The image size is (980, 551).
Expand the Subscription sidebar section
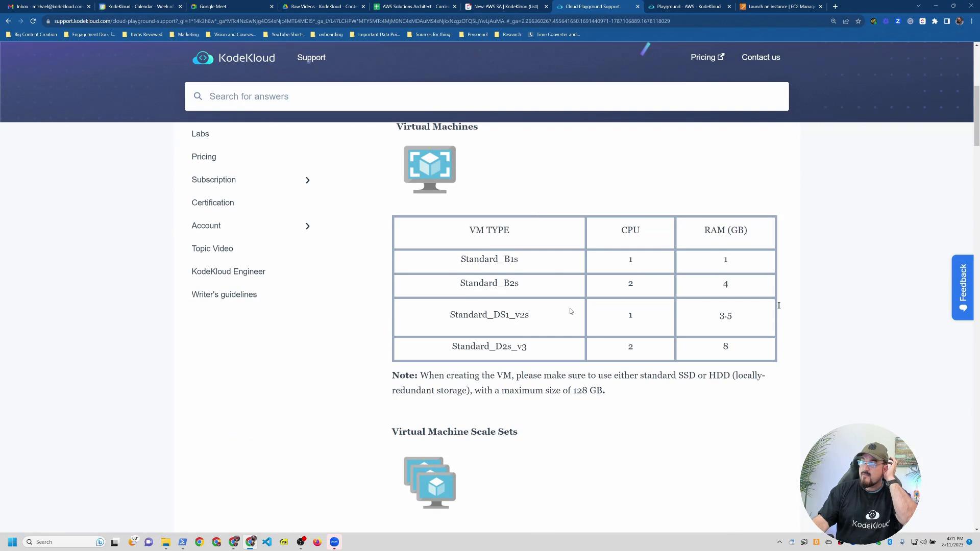point(307,180)
